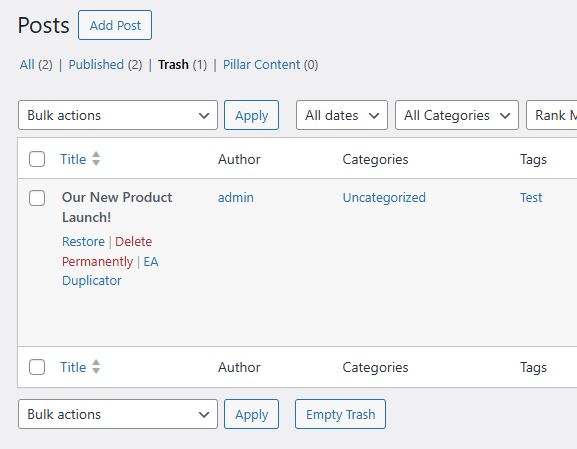Select the 'Our New Product Launch!' post checkbox
Image resolution: width=577 pixels, height=449 pixels.
click(37, 198)
